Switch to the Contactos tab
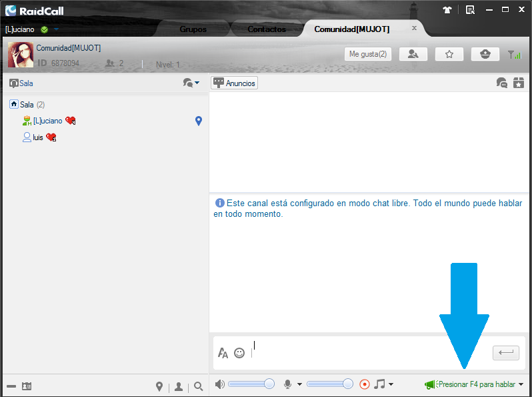Viewport: 532px width, 397px height. point(266,29)
